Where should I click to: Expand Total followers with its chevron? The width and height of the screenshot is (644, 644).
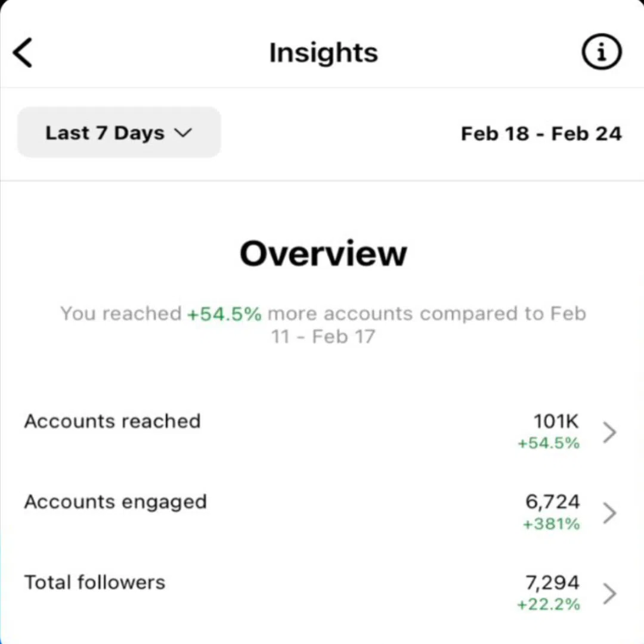point(609,593)
